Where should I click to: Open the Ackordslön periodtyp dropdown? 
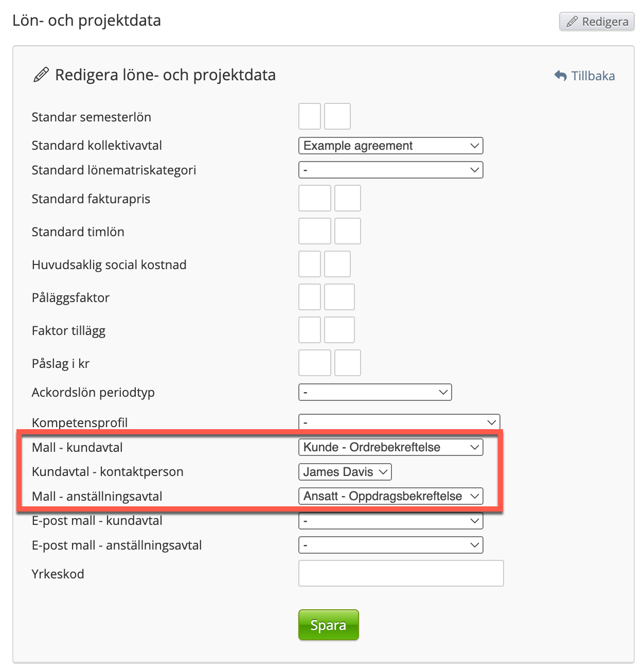click(374, 392)
